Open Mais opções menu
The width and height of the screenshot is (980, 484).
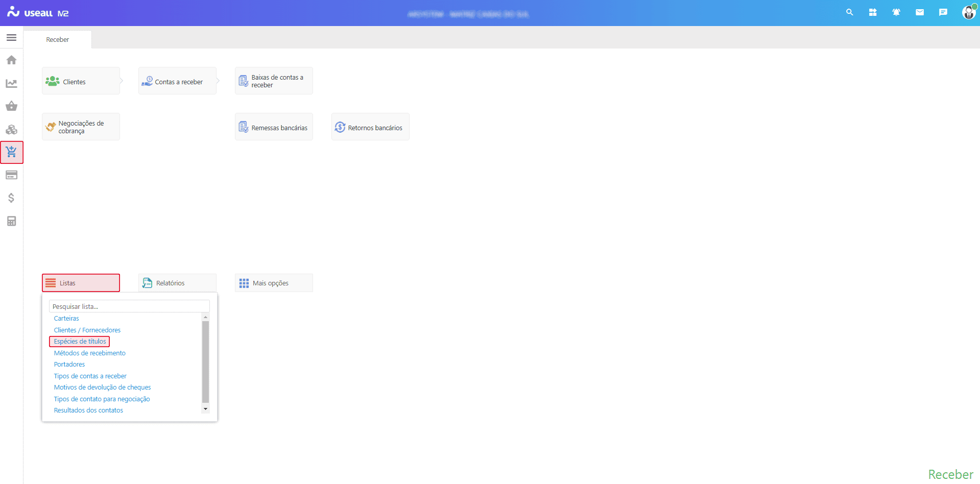coord(274,283)
